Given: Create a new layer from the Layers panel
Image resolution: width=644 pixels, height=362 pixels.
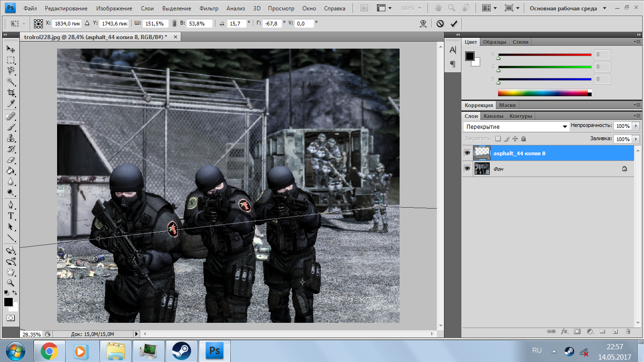Looking at the screenshot, I should [615, 332].
